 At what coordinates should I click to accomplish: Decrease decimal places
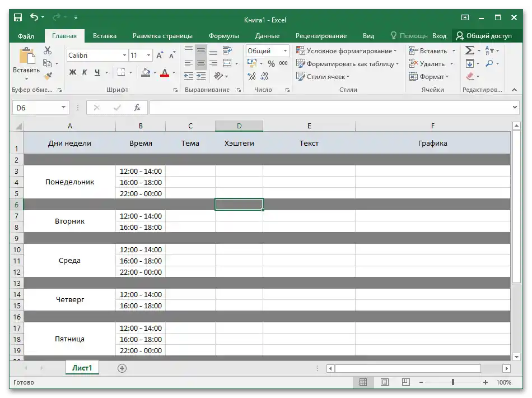(x=264, y=76)
